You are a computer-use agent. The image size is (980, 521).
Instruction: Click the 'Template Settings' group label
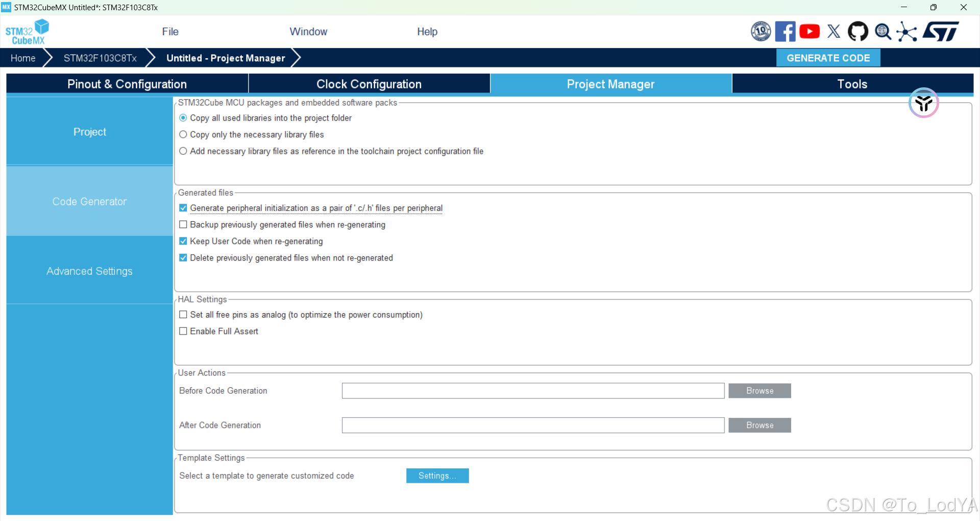(x=211, y=458)
